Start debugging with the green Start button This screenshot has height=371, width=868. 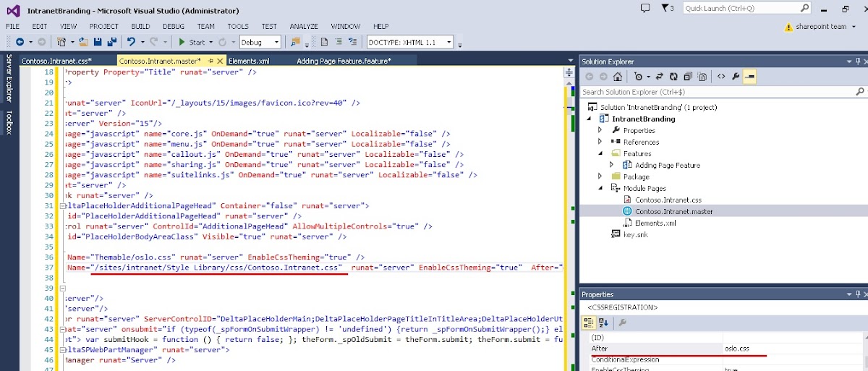(192, 43)
